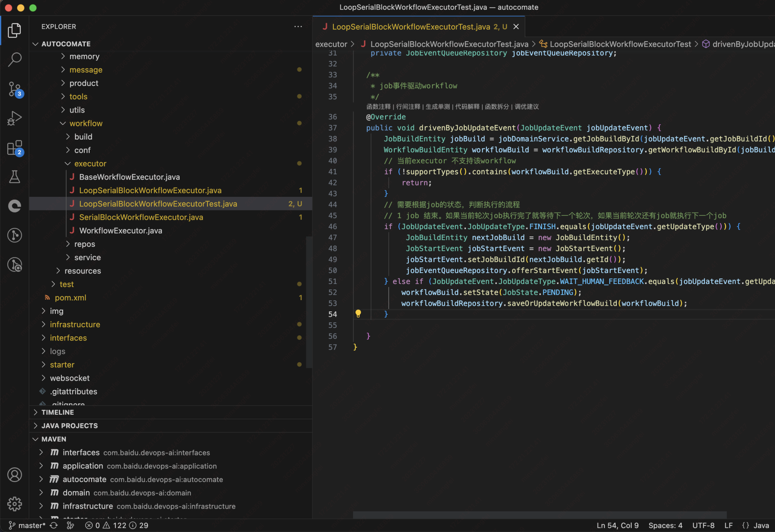Click the 函数拆分 code lens link
Viewport: 775px width, 532px height.
pos(497,106)
